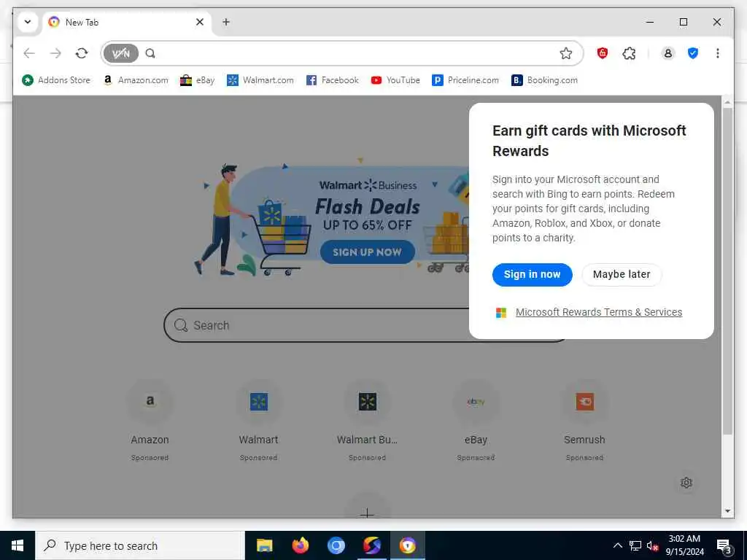Click Maybe later button
Screen dimensions: 747x560
click(x=622, y=275)
